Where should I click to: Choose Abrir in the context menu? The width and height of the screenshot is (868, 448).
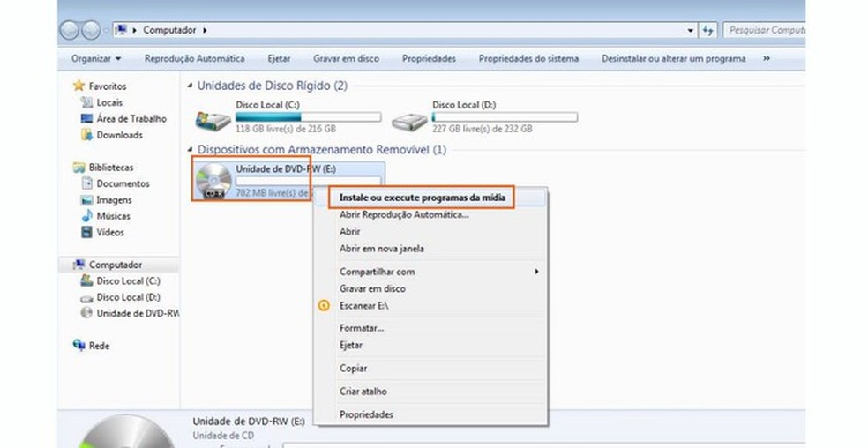[349, 231]
